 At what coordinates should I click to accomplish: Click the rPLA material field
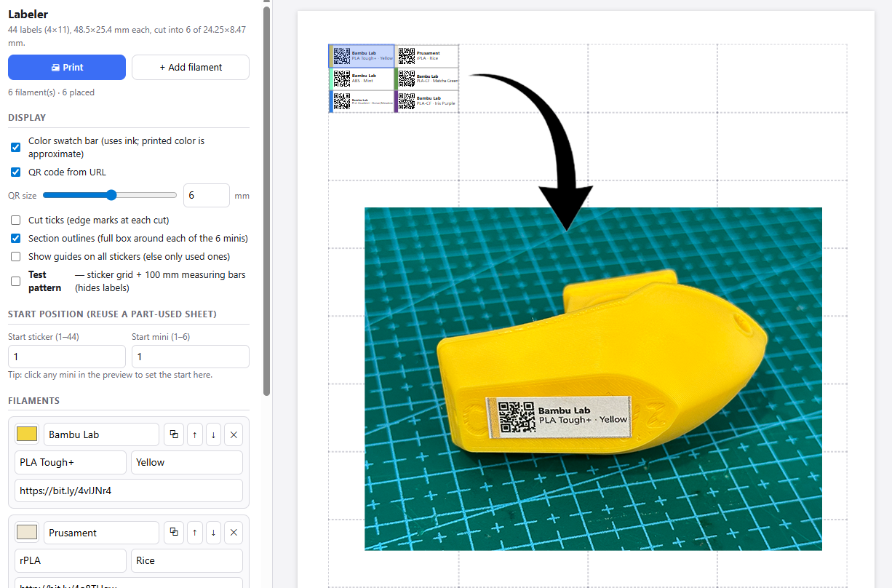tap(71, 560)
